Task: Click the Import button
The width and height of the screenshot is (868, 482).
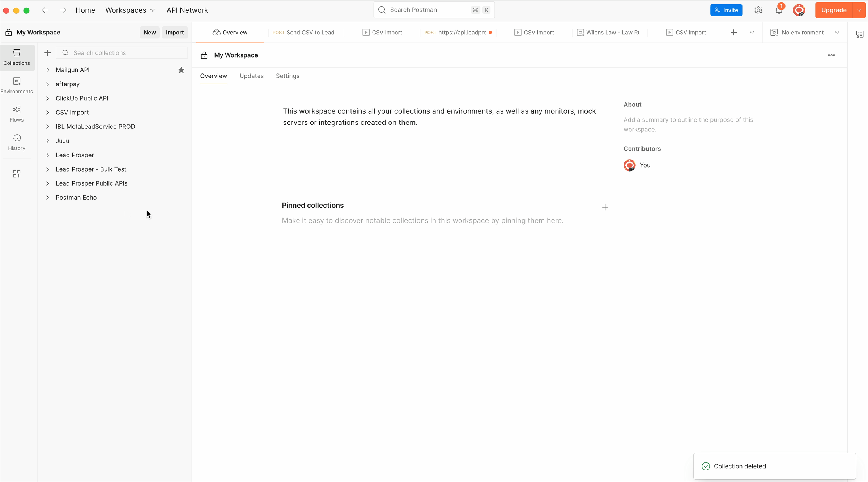Action: pos(175,33)
